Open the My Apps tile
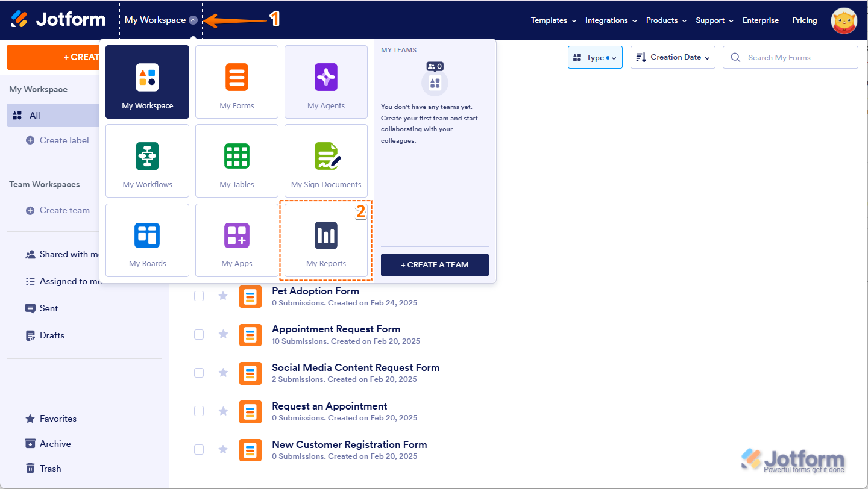 coord(237,240)
